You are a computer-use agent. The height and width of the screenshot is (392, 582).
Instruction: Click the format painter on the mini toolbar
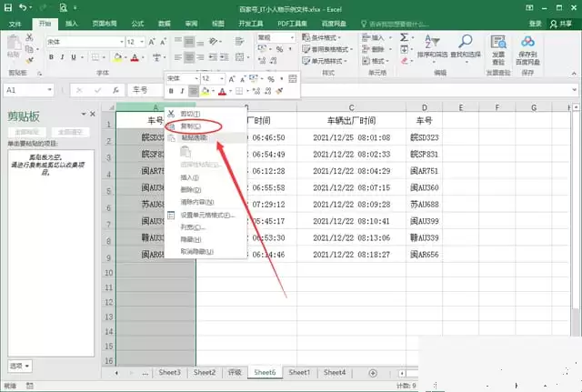coord(280,91)
